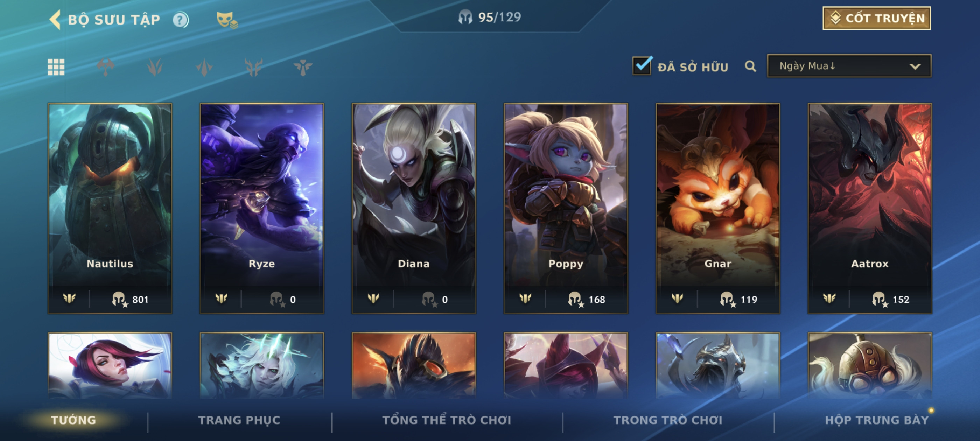
Task: Go back using the Bộ Sưu Tập arrow
Action: [x=55, y=20]
